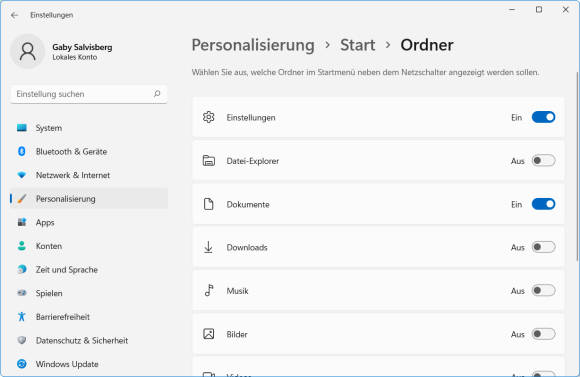580x377 pixels.
Task: Click the Konten person icon
Action: click(x=22, y=246)
